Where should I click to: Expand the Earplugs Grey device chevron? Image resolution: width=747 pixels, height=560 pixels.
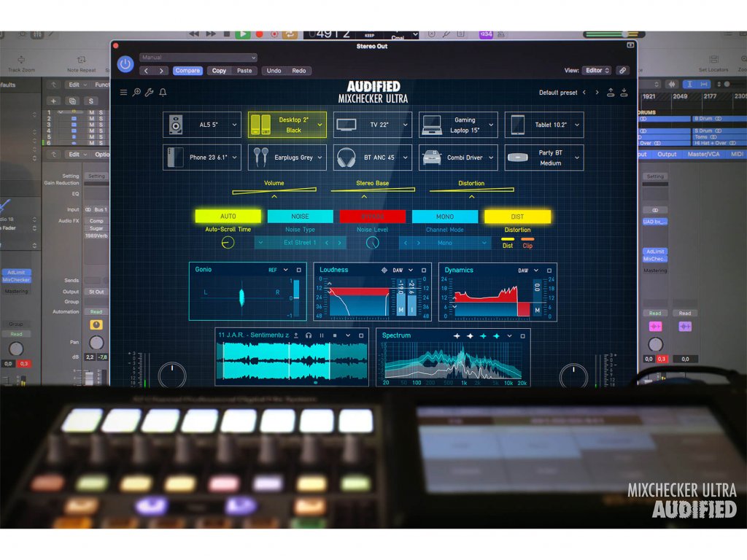(x=320, y=157)
